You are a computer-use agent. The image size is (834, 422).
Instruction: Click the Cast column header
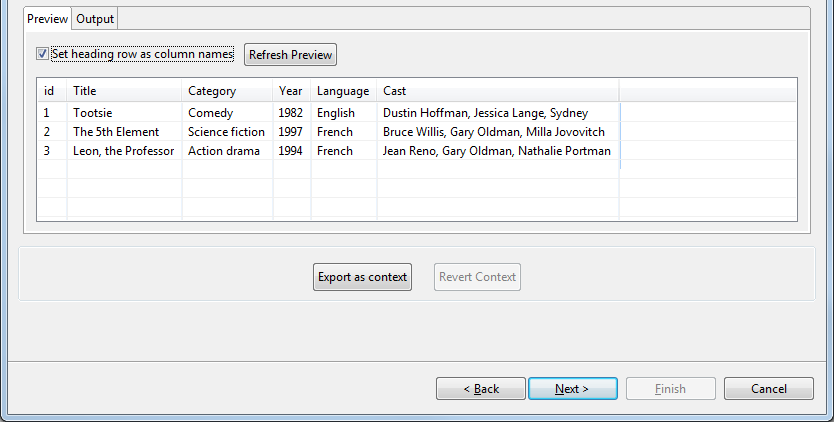tap(497, 91)
